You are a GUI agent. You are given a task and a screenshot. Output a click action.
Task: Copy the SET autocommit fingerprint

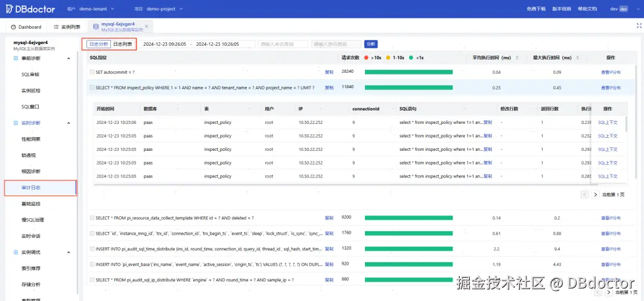click(329, 72)
